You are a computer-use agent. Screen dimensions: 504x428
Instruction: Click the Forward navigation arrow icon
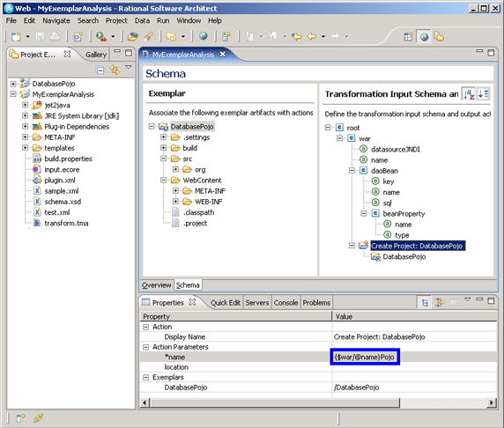click(x=335, y=36)
